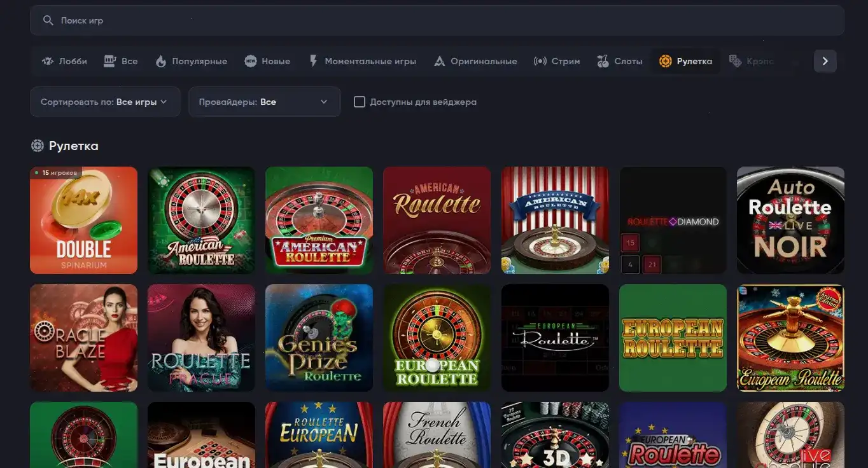Viewport: 868px width, 468px height.
Task: Select the Оригинальные category
Action: pyautogui.click(x=477, y=61)
